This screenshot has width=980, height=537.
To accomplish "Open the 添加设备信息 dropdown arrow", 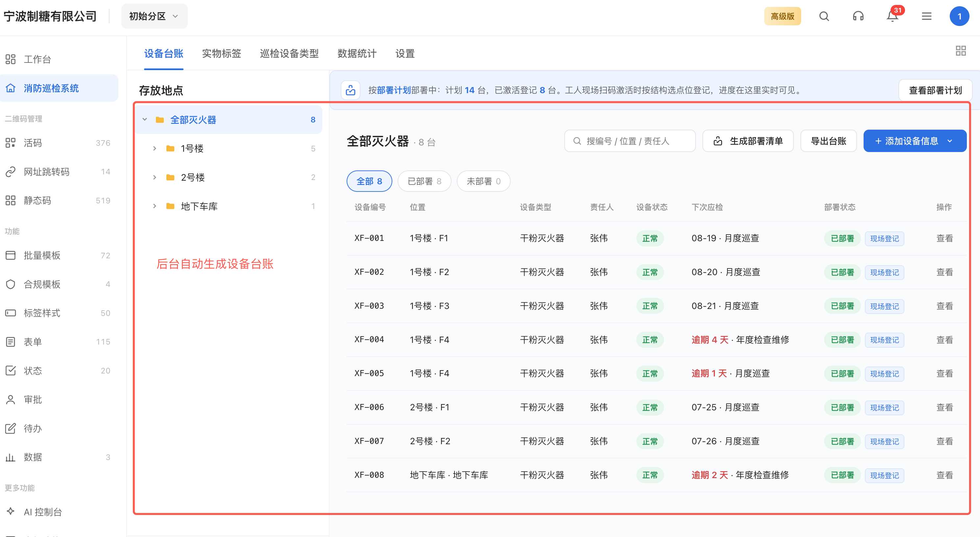I will [x=949, y=141].
